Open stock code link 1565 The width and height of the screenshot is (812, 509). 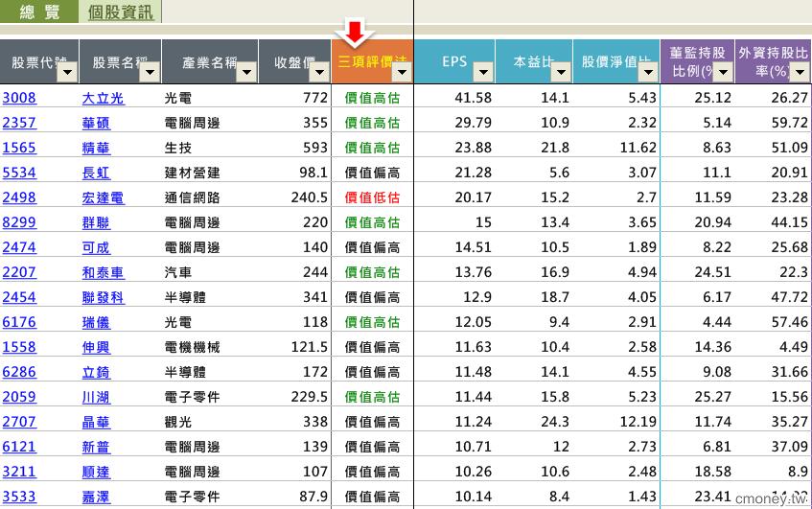click(19, 148)
